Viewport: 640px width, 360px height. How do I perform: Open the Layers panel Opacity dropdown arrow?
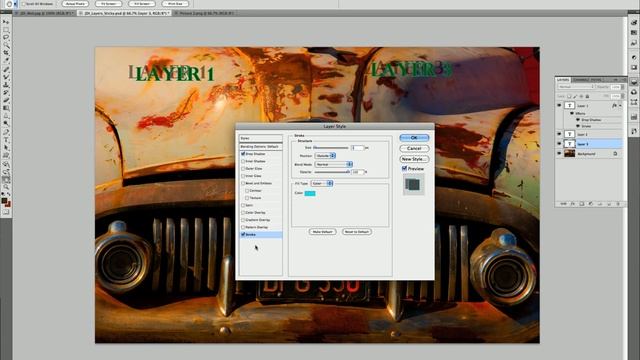click(623, 87)
